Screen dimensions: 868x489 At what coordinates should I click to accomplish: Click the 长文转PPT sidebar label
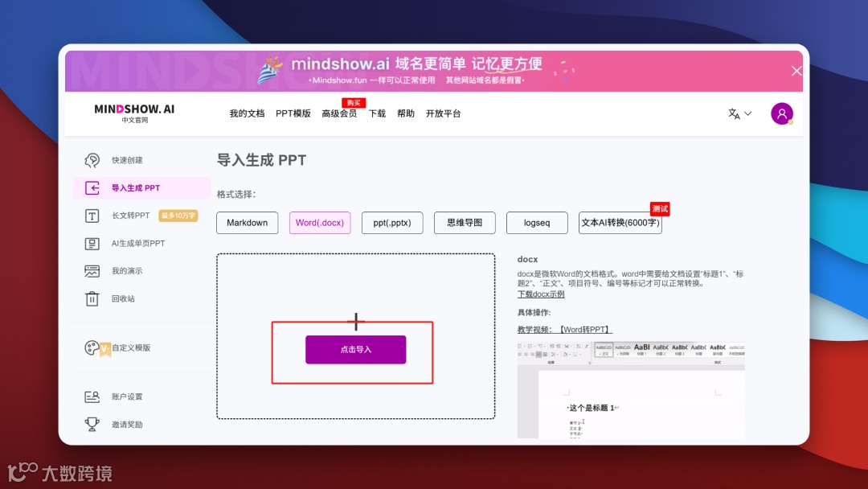[x=131, y=216]
